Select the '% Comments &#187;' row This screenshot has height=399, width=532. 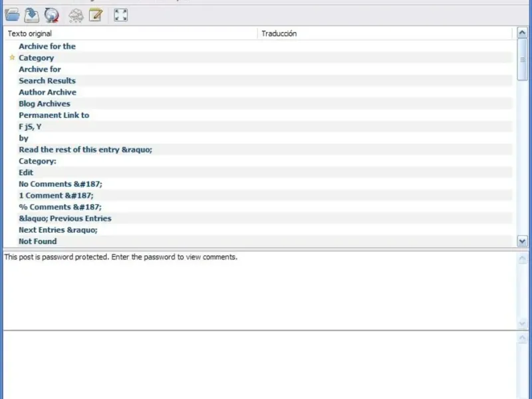(258, 207)
